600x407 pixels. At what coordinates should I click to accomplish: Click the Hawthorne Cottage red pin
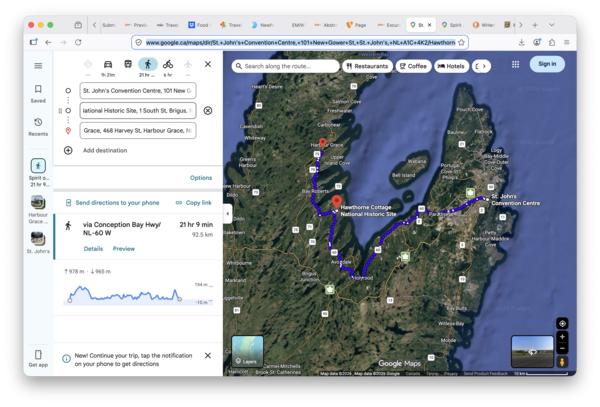pyautogui.click(x=336, y=202)
